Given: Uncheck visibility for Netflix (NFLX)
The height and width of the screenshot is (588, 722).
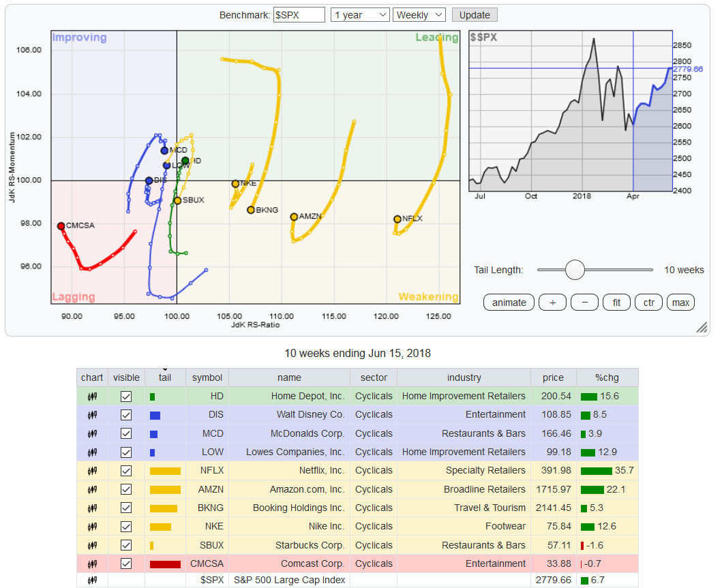Looking at the screenshot, I should tap(125, 471).
